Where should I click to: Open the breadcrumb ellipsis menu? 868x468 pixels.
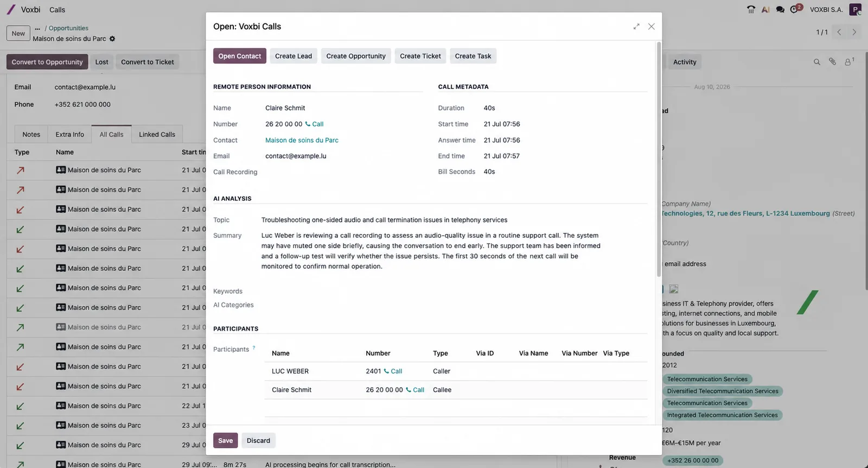click(37, 28)
